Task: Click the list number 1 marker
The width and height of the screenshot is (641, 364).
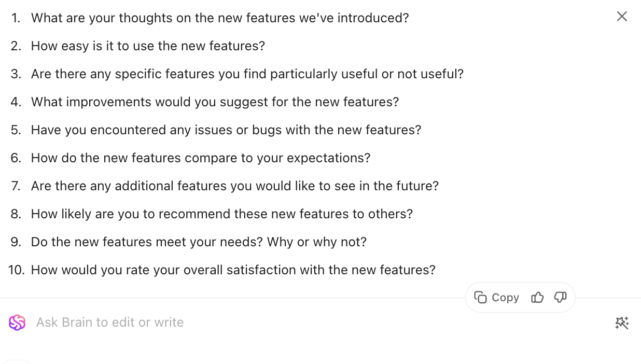Action: pyautogui.click(x=16, y=18)
